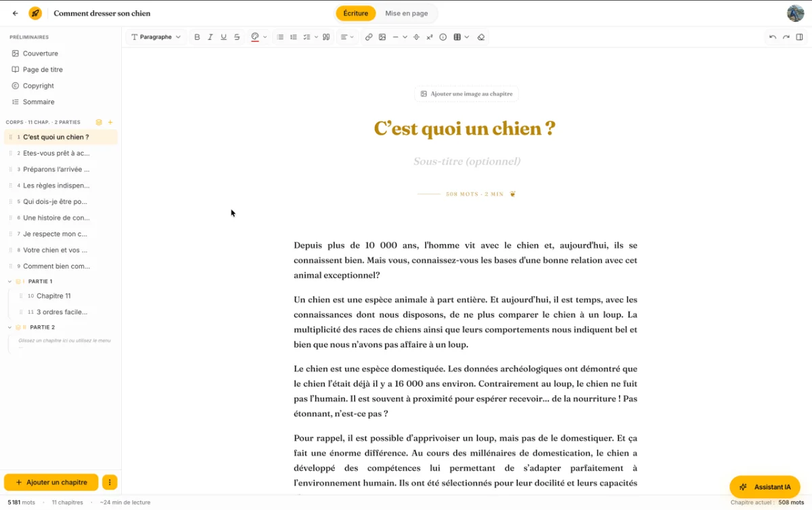Insert a page break
Screen dimensions: 812x510
coord(416,37)
